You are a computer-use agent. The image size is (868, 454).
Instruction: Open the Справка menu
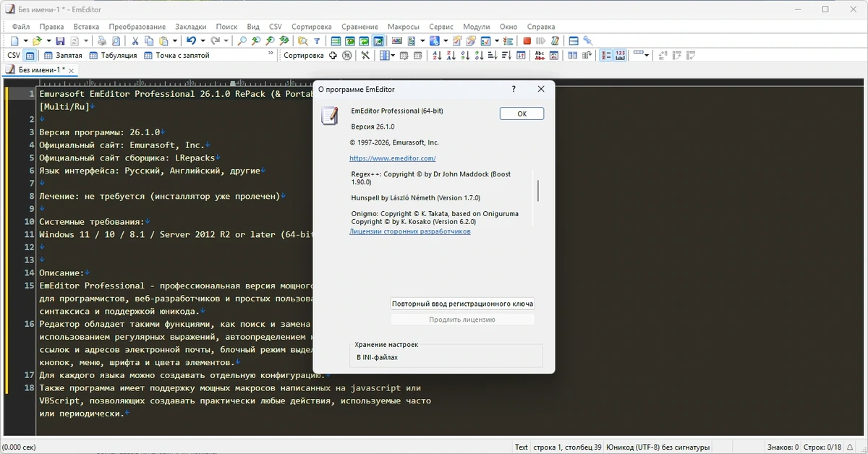point(542,27)
